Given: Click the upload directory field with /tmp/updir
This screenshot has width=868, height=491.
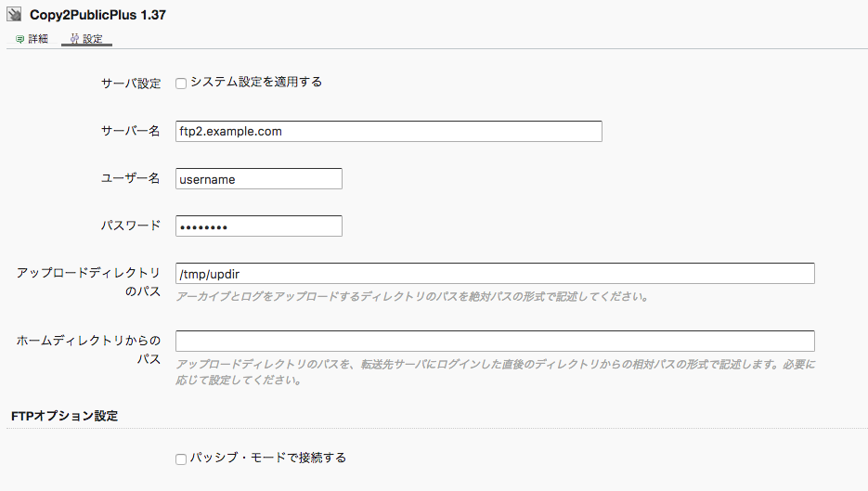Looking at the screenshot, I should (x=495, y=274).
